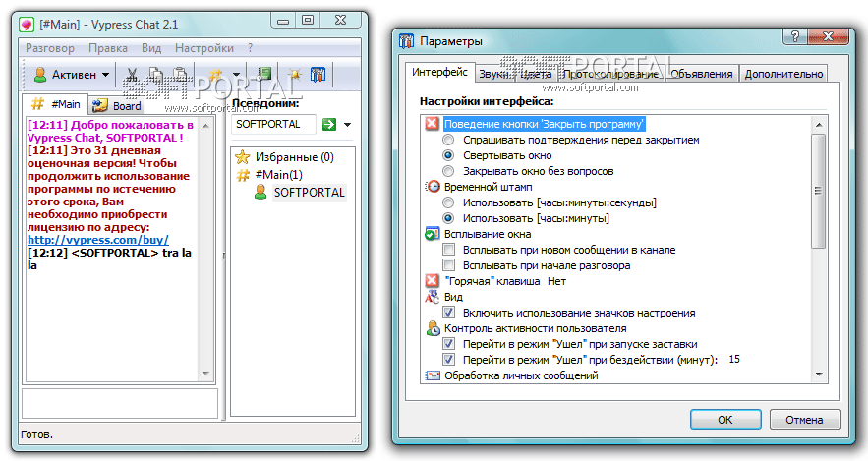Click the red X icon for Поведение кнопки
The width and height of the screenshot is (868, 461).
tap(432, 124)
